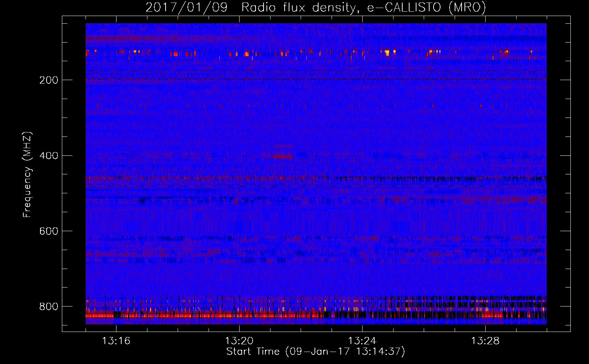Click the 'Frequency (MHZ)' axis label
The image size is (589, 364).
pos(27,175)
